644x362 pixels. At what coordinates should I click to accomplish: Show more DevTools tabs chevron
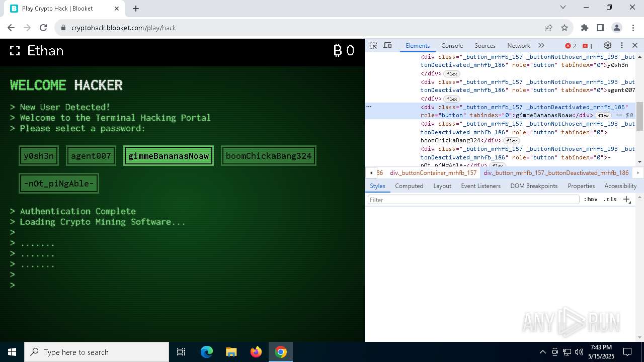[541, 45]
